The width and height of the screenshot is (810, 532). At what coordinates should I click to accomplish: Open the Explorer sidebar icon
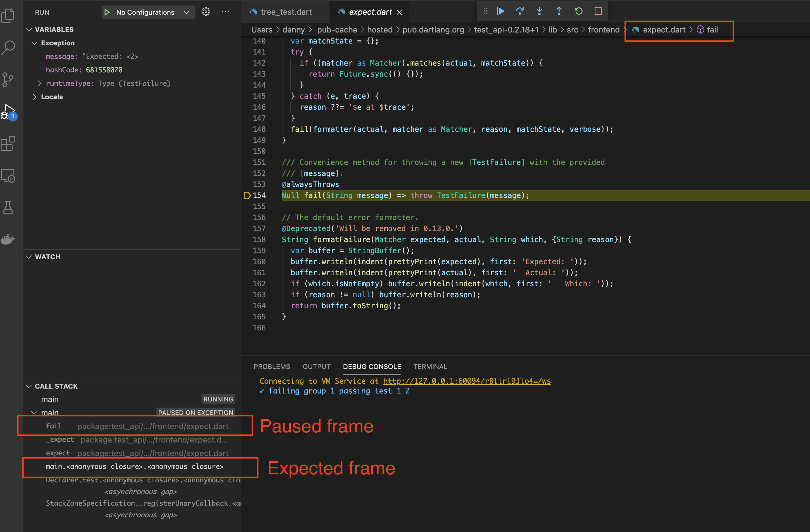[9, 15]
